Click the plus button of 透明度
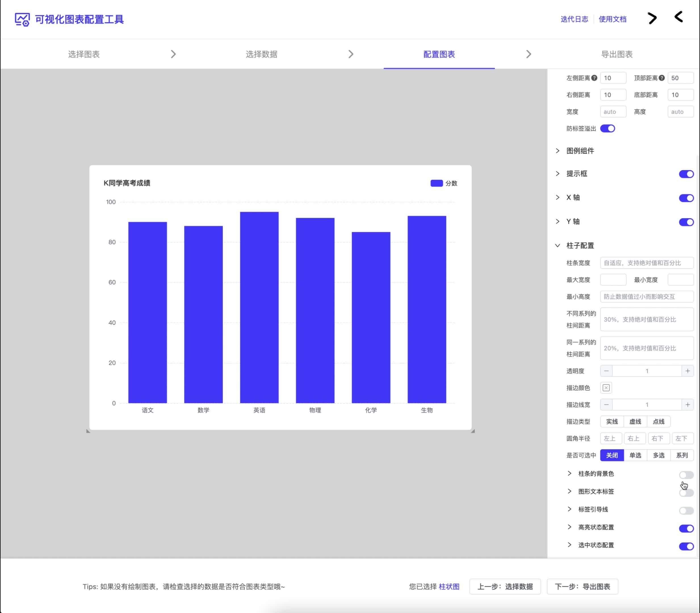700x613 pixels. [x=688, y=371]
